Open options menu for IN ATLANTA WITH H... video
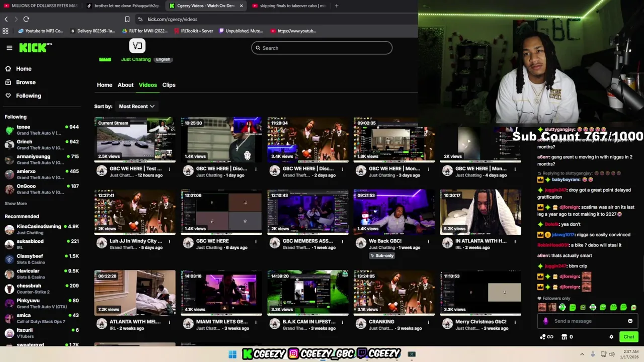Screen dimensions: 644x362 tap(515, 241)
